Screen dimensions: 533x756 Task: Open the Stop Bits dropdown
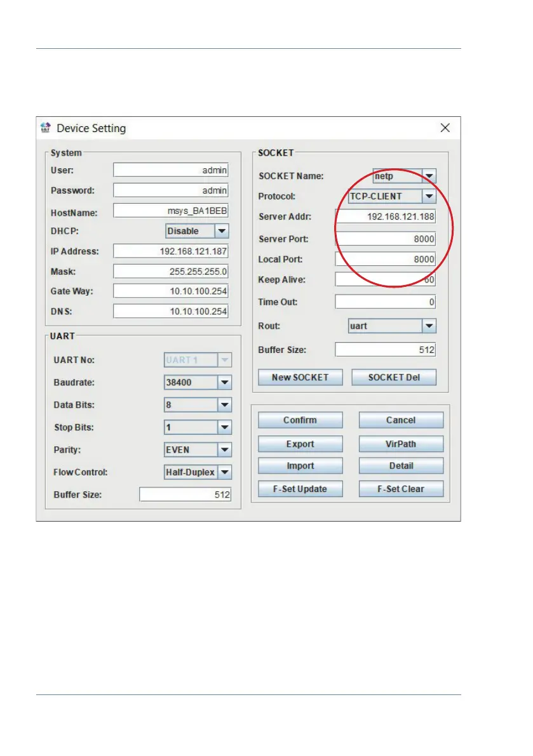(224, 427)
